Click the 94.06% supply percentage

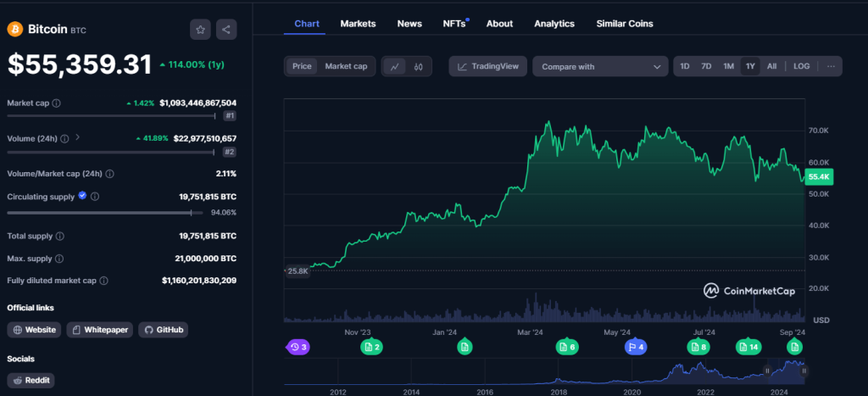tap(224, 212)
